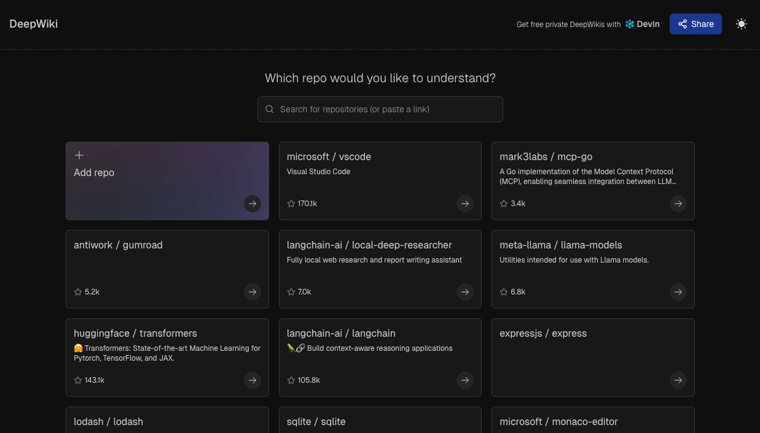Select the microsoft / vscode title

329,157
